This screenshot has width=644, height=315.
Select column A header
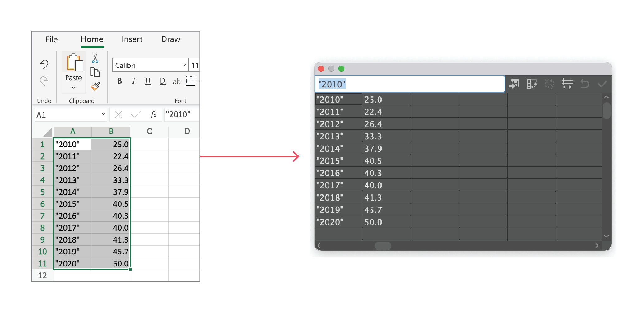tap(72, 132)
